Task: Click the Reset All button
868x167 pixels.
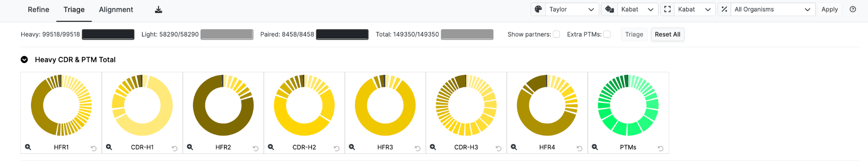Action: (668, 34)
